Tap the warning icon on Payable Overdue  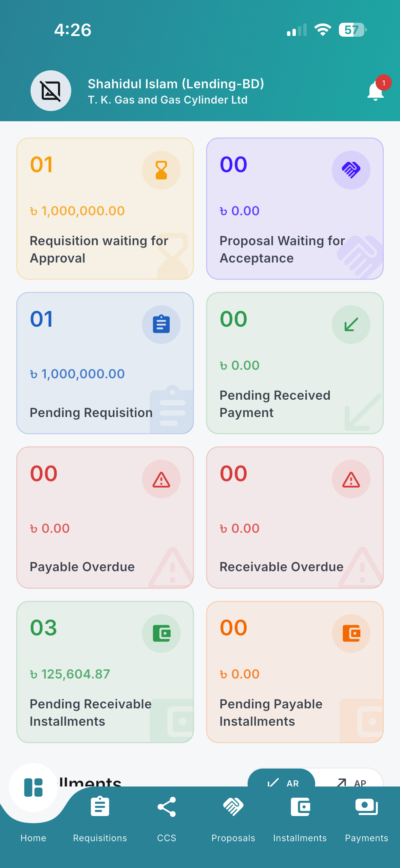pyautogui.click(x=161, y=479)
